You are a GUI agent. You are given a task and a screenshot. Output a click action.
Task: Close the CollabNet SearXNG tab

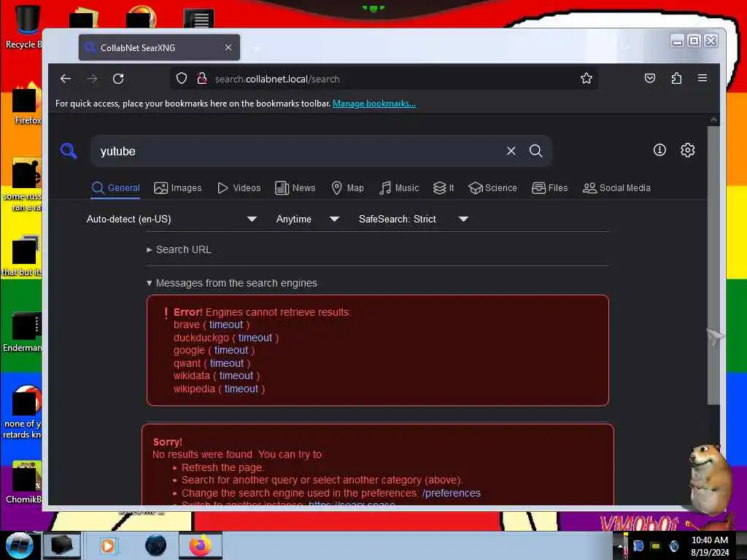click(228, 47)
